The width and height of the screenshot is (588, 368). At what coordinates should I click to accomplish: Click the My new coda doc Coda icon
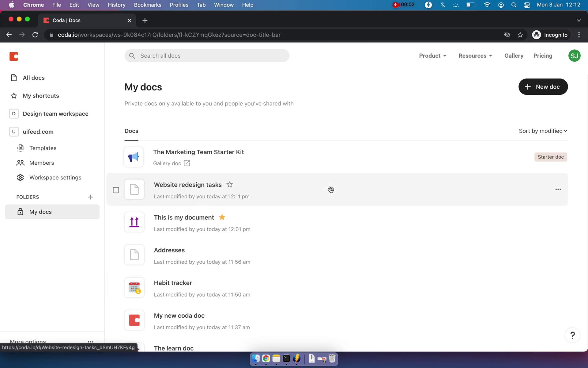(x=135, y=320)
